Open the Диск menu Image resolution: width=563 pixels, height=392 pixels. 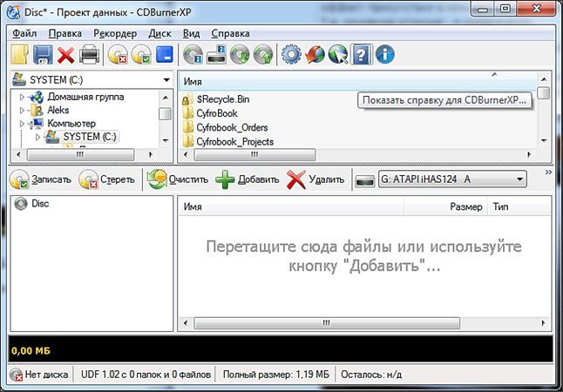pos(159,33)
